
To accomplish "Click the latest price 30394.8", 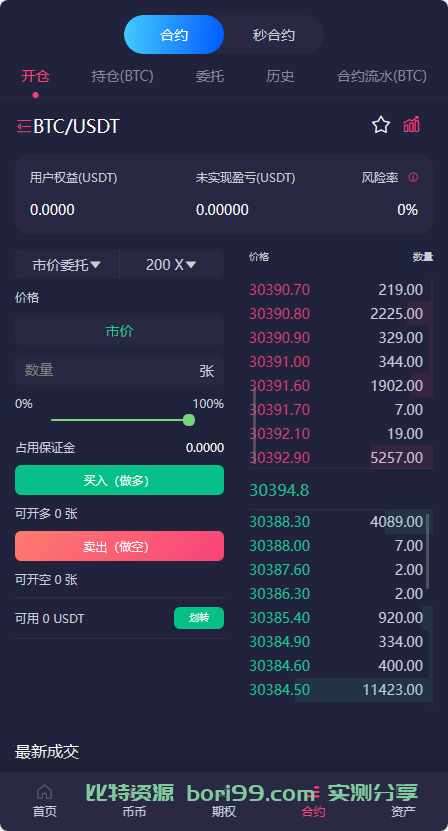I will click(279, 490).
